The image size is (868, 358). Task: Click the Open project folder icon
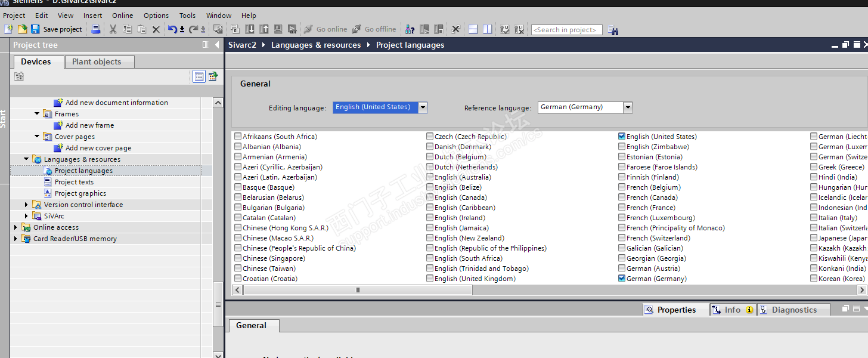click(22, 29)
